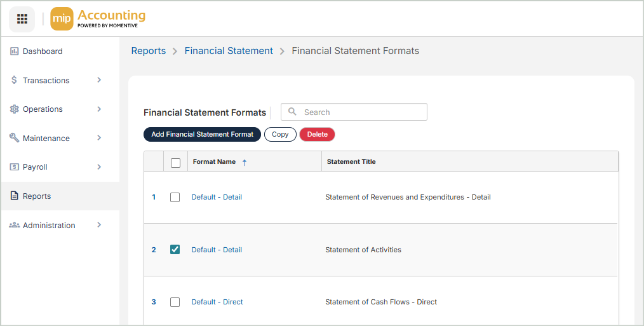Click the Payroll money icon
The width and height of the screenshot is (644, 326).
click(14, 167)
